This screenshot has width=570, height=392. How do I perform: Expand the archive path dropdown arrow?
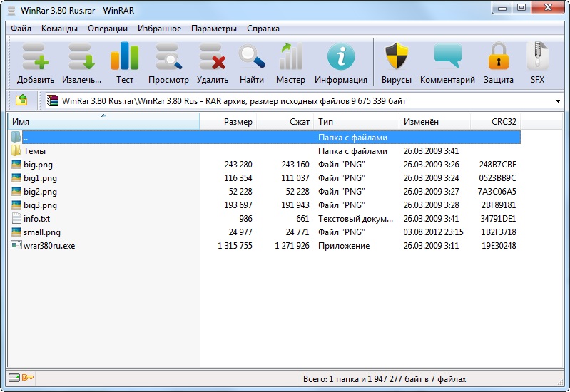[558, 101]
